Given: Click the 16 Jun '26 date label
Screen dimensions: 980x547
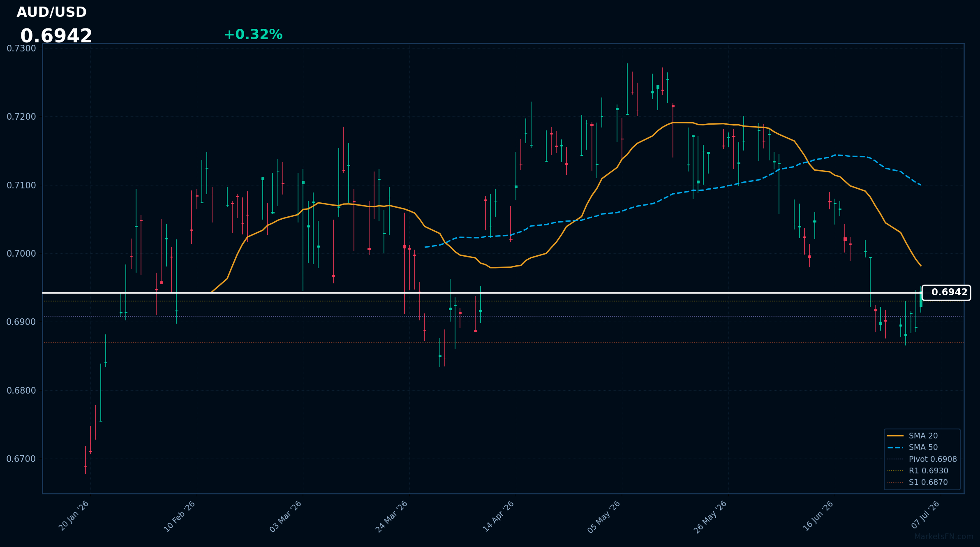Looking at the screenshot, I should 818,516.
